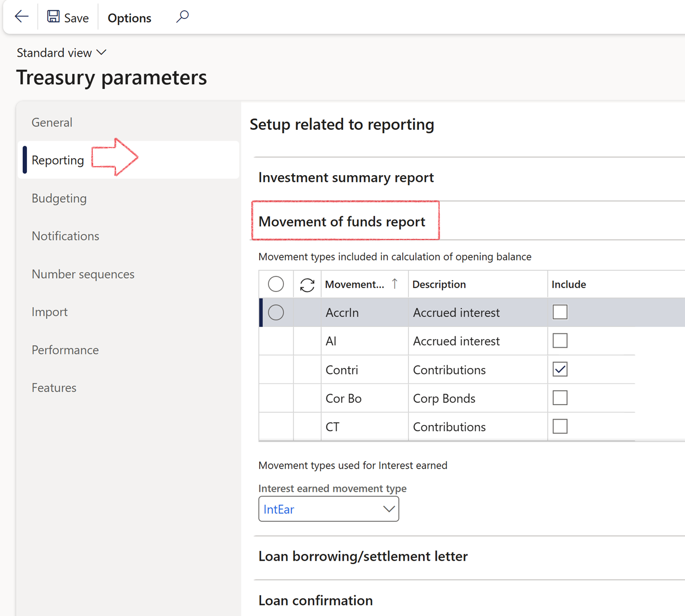Expand Loan borrowing/settlement letter section
This screenshot has height=616, width=685.
[x=363, y=556]
